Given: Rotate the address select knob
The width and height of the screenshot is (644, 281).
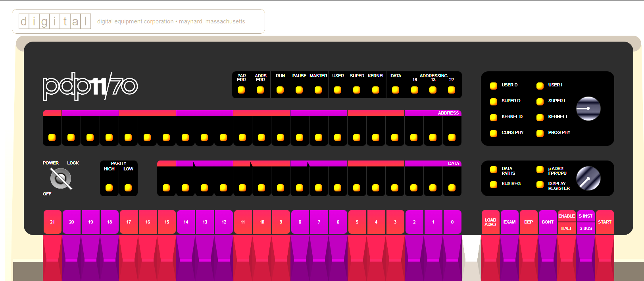Looking at the screenshot, I should 588,109.
